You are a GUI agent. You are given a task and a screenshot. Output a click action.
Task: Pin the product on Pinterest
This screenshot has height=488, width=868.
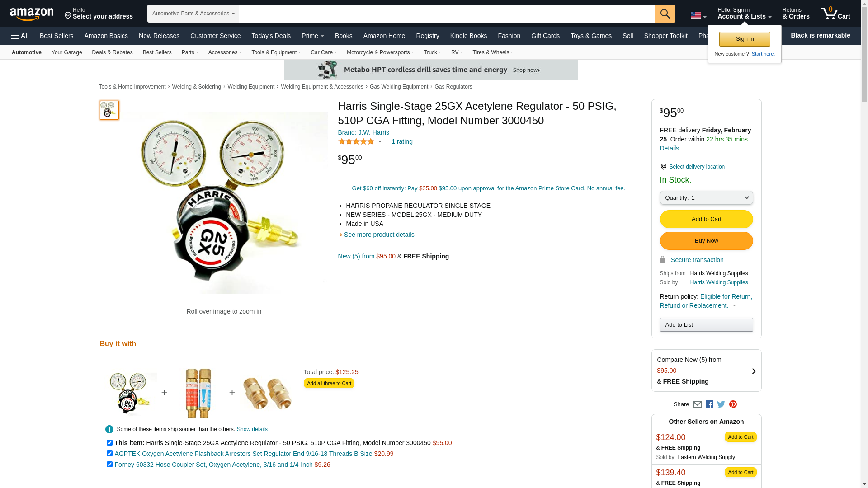(733, 404)
